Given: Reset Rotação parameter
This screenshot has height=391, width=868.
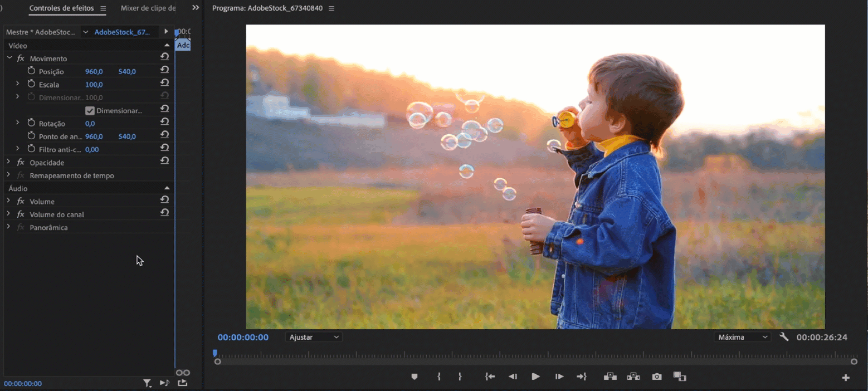Looking at the screenshot, I should (164, 122).
